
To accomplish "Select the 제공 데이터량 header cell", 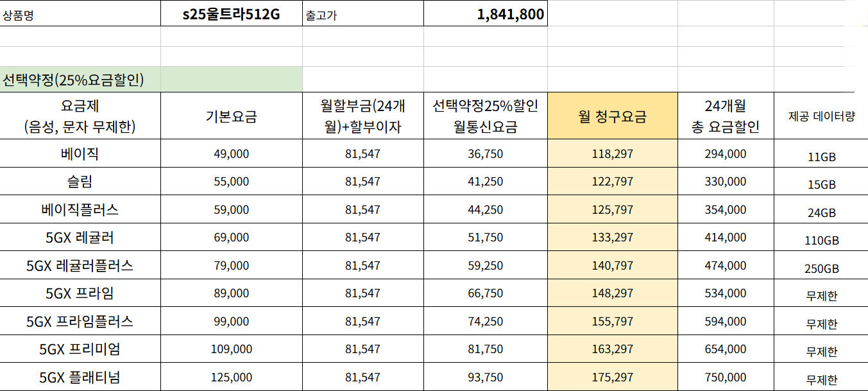I will (x=821, y=116).
